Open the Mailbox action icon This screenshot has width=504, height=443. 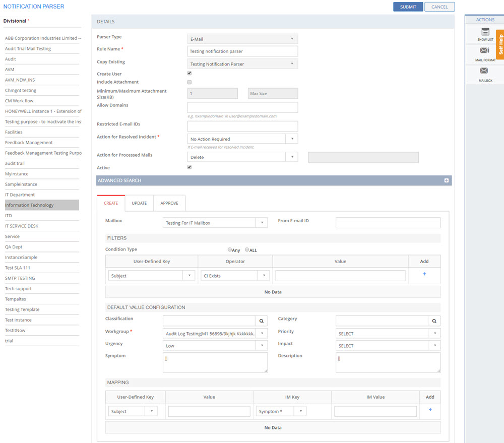pyautogui.click(x=485, y=71)
